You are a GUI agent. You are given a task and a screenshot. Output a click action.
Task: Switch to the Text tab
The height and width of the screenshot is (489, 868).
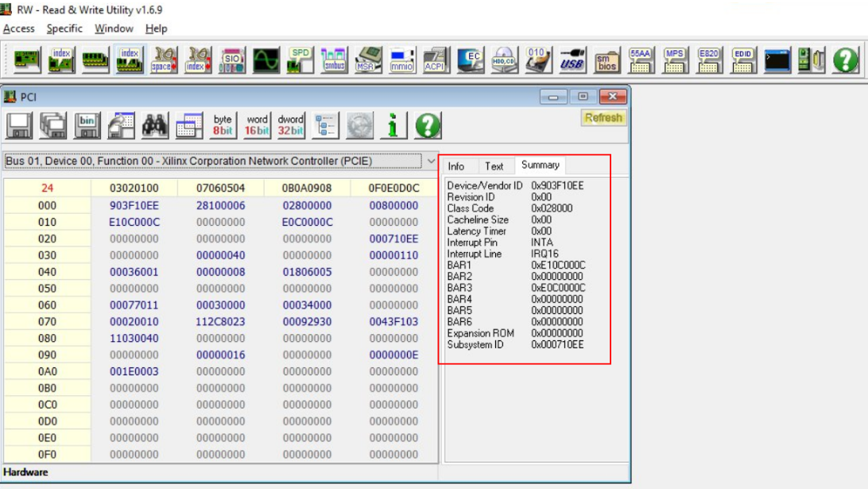pos(494,166)
